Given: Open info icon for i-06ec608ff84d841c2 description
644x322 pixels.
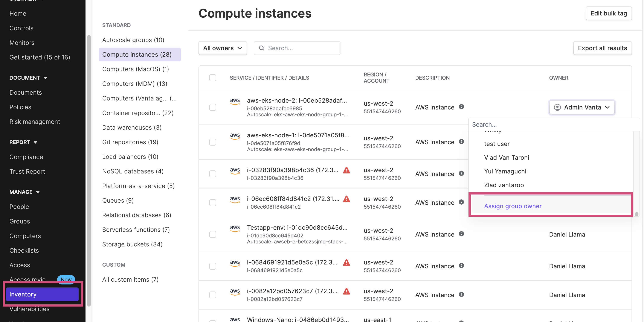Looking at the screenshot, I should 461,202.
